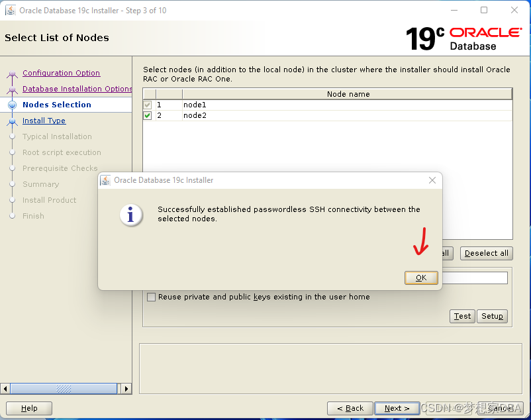Image resolution: width=531 pixels, height=420 pixels.
Task: Click the Typical Installation step label
Action: [57, 136]
